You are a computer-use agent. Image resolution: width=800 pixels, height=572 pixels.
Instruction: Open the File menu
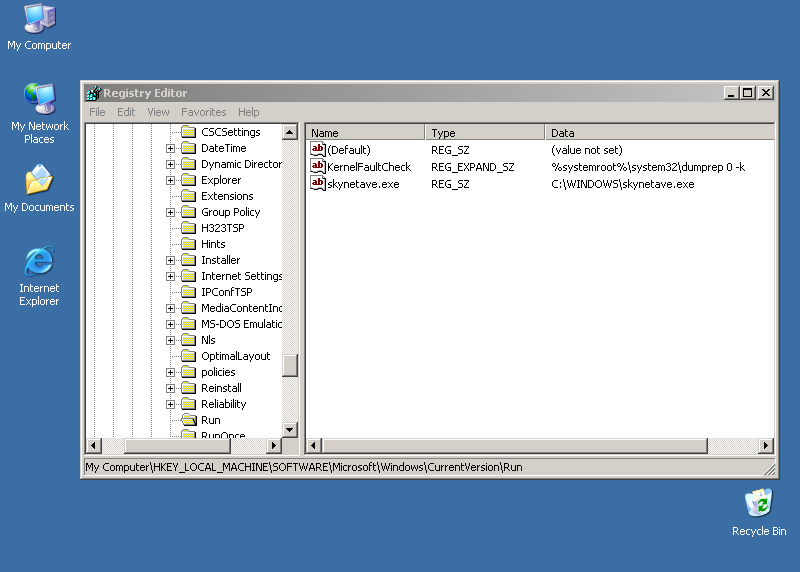tap(97, 112)
